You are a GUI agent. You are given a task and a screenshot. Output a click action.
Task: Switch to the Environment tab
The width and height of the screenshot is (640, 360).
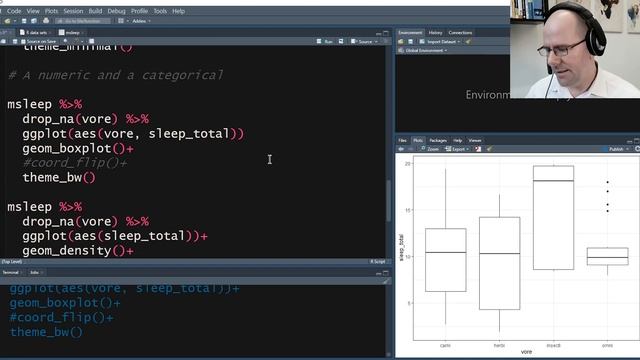click(410, 33)
